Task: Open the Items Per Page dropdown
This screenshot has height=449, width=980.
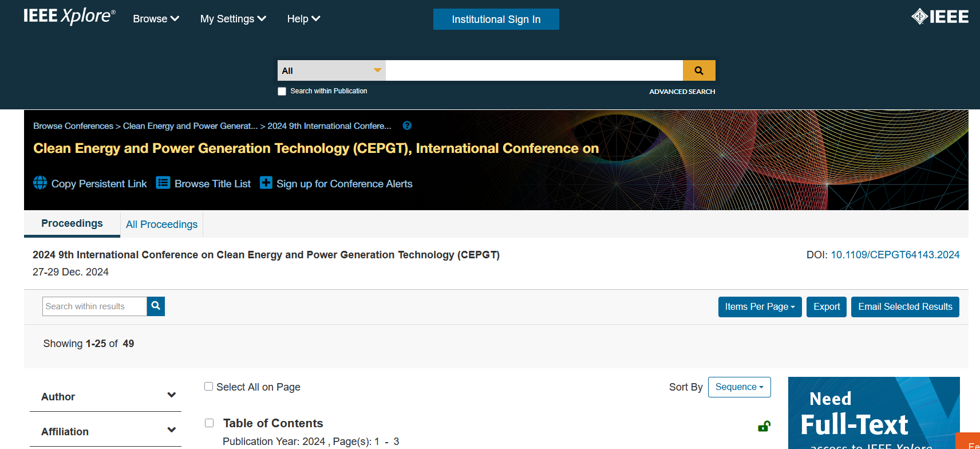Action: point(760,306)
